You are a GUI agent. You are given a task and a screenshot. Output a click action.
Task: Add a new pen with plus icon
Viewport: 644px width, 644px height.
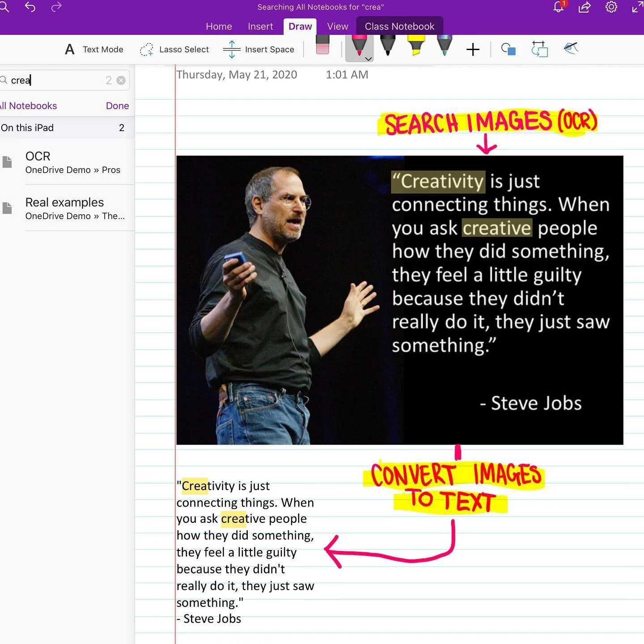coord(473,49)
